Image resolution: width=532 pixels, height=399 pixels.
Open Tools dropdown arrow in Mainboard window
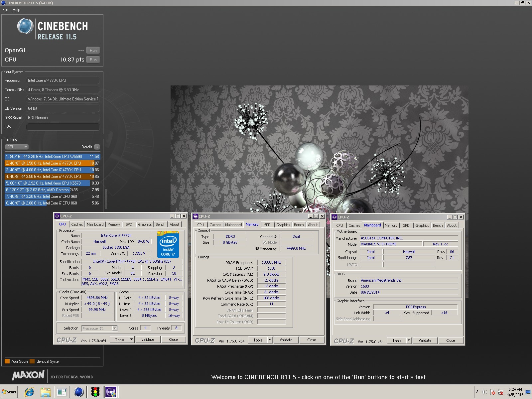409,340
